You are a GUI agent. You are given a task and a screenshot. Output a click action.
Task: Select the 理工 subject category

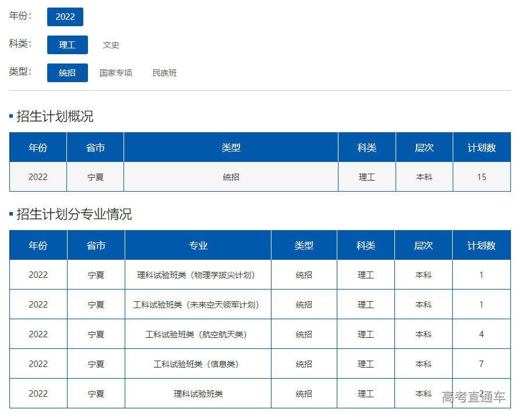tap(68, 45)
